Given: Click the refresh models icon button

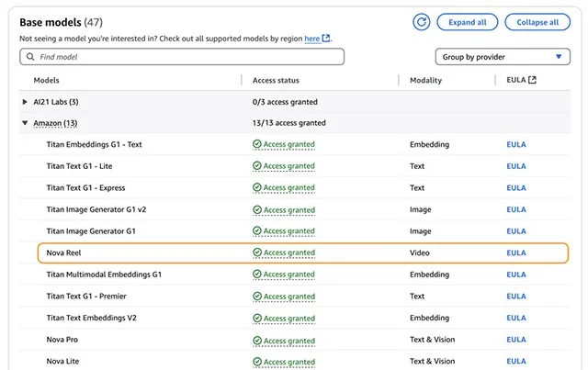Looking at the screenshot, I should (422, 22).
